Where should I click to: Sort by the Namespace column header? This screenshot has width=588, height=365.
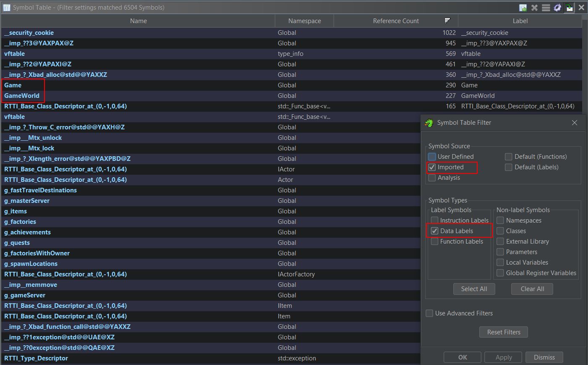coord(304,21)
